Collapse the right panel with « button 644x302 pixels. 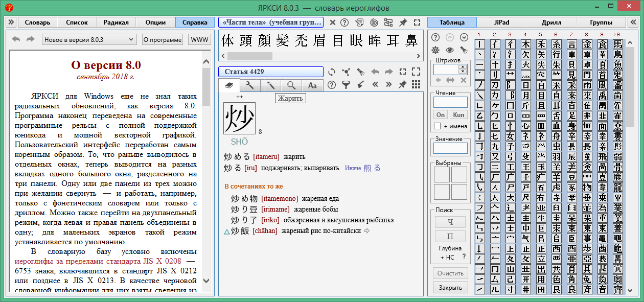pos(632,22)
